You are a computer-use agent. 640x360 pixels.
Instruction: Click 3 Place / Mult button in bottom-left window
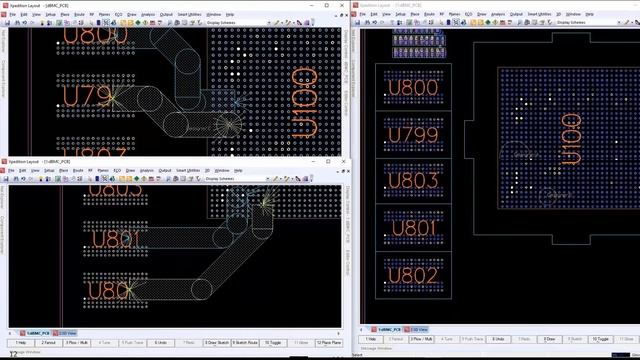pyautogui.click(x=77, y=343)
